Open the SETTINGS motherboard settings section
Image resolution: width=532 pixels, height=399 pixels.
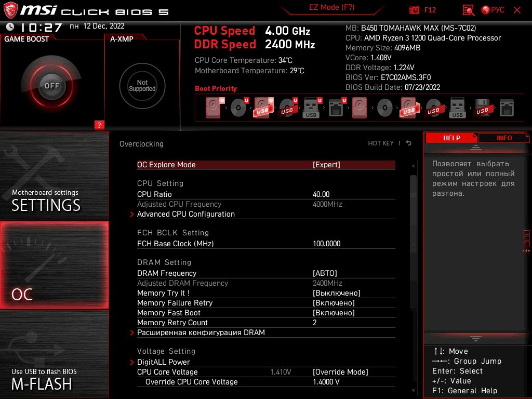[54, 176]
